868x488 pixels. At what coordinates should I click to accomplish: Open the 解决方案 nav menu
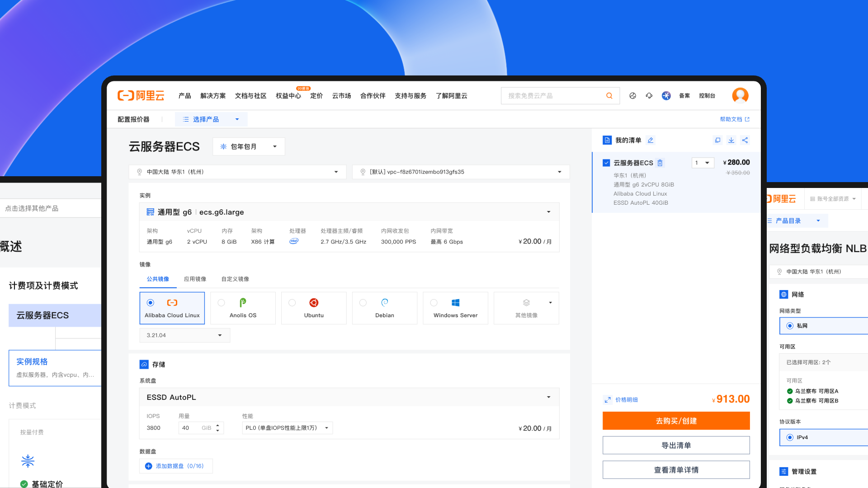click(x=213, y=96)
